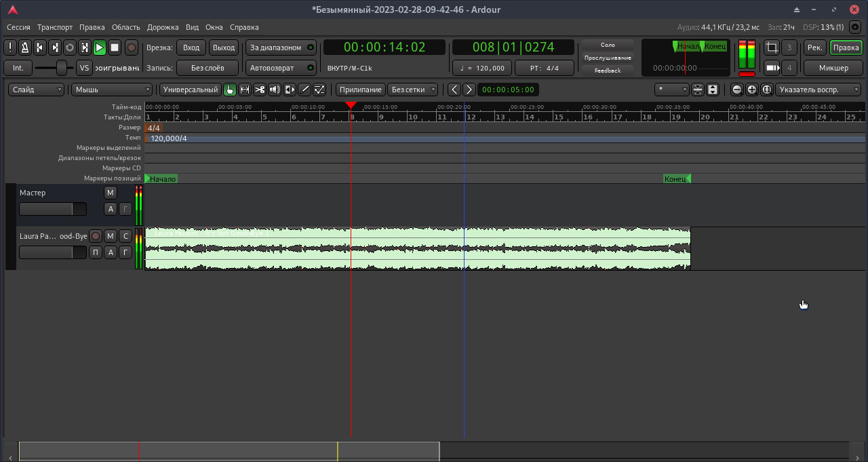Screen dimensions: 868x462
Task: Expand the 'Без сетки' grid dropdown
Action: pyautogui.click(x=413, y=90)
